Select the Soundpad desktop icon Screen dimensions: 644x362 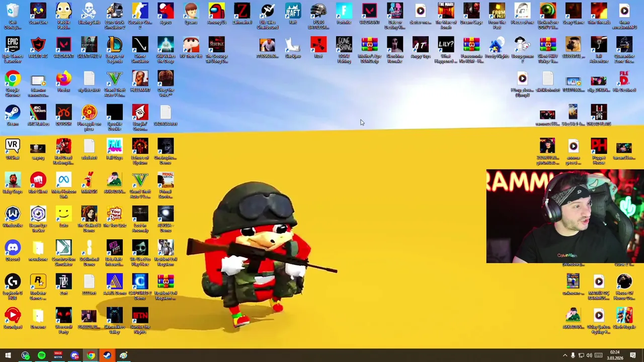(x=13, y=317)
